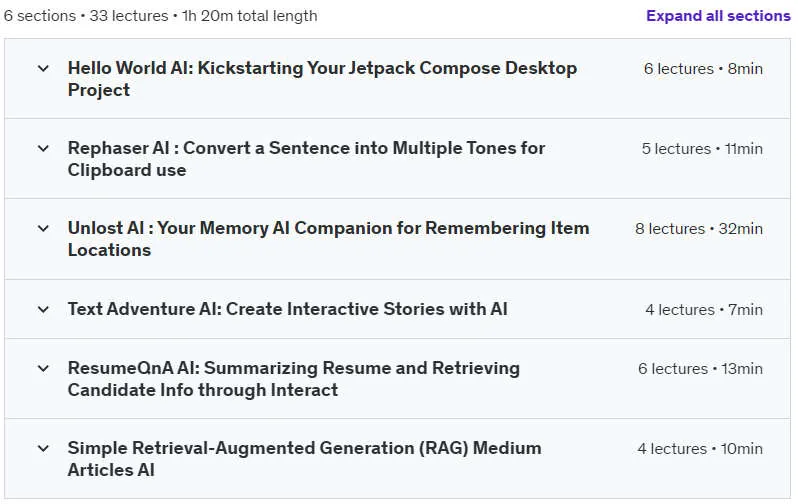This screenshot has width=798, height=504.
Task: Click the 5 lectures 11min label
Action: (x=702, y=149)
